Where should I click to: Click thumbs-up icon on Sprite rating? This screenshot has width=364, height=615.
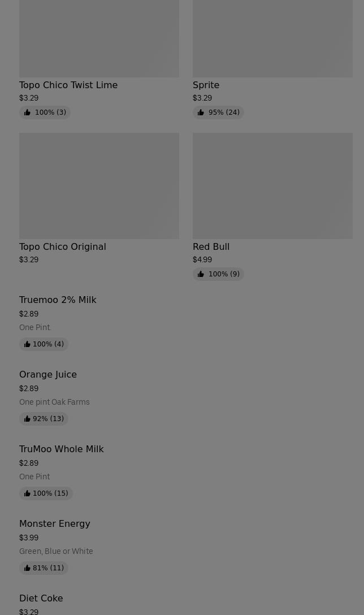point(201,112)
